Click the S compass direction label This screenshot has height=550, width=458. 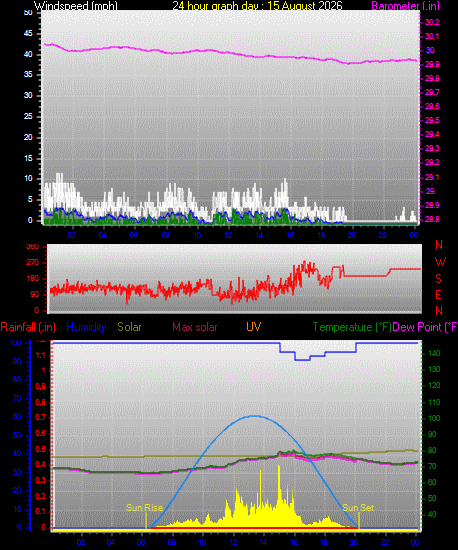(438, 279)
